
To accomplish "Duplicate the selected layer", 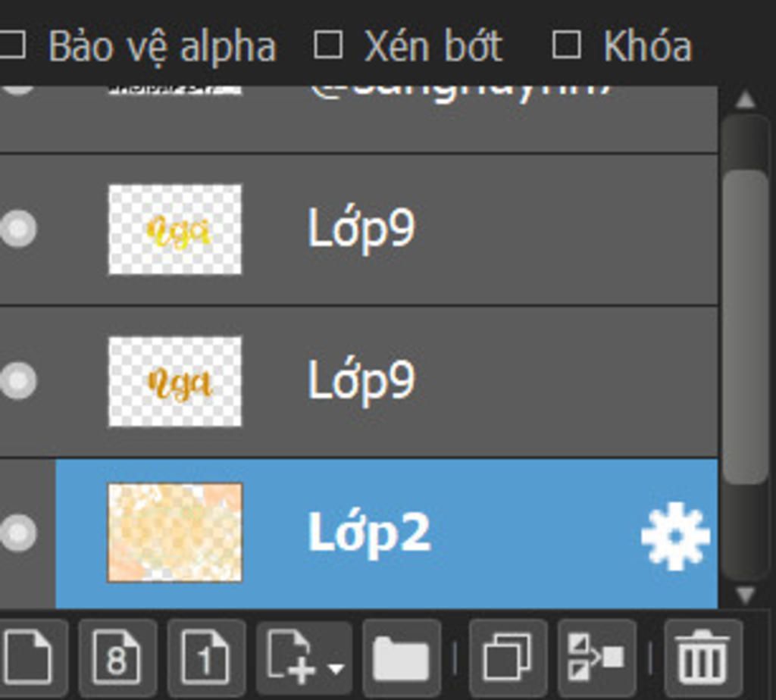I will 508,658.
